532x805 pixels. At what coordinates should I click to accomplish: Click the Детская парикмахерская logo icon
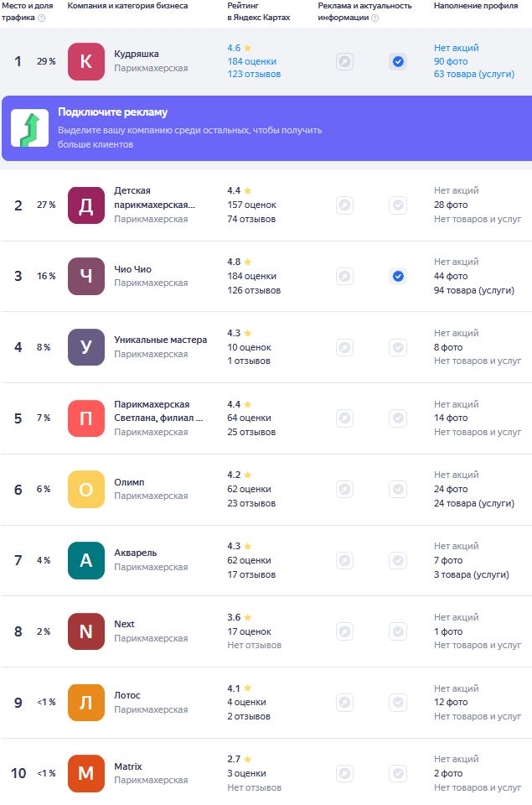(x=86, y=205)
